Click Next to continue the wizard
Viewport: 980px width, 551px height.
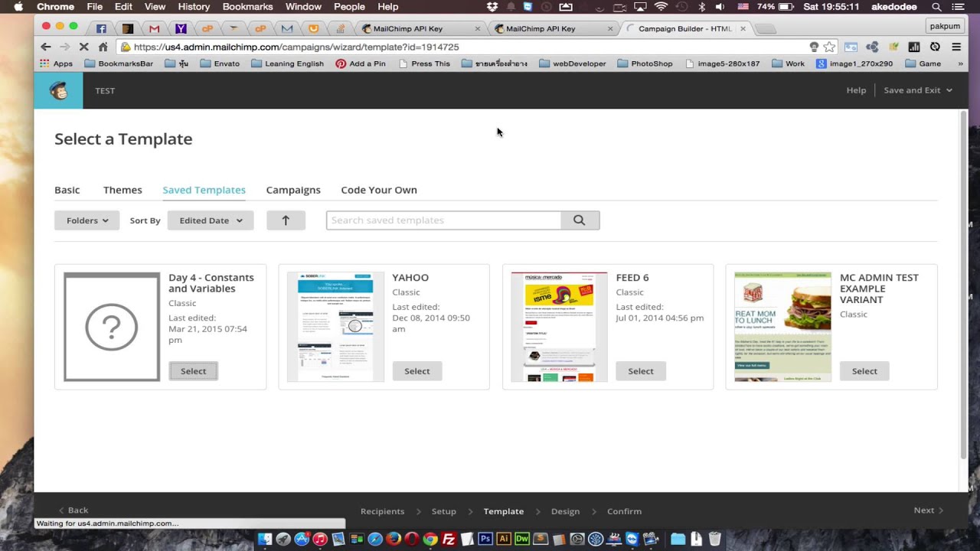pos(928,510)
